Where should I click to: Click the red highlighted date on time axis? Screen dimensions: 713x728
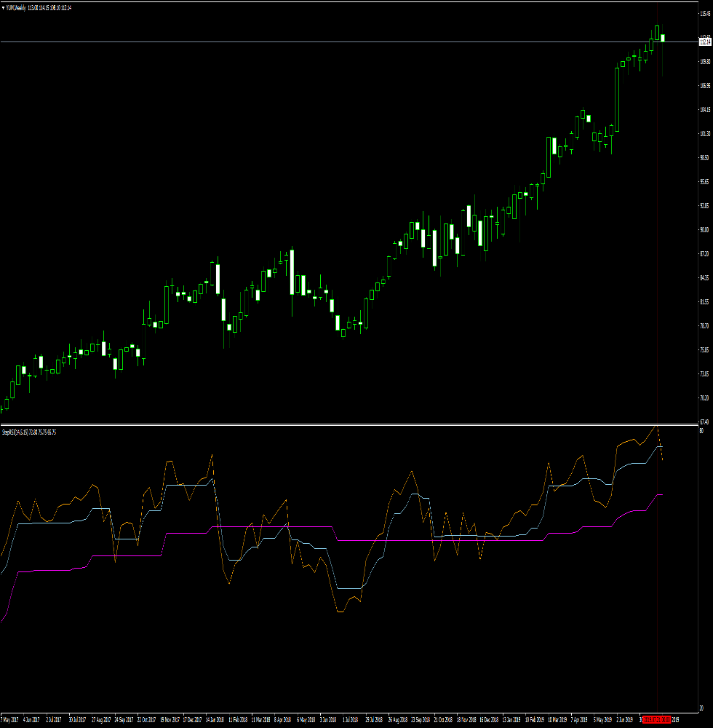(x=657, y=718)
